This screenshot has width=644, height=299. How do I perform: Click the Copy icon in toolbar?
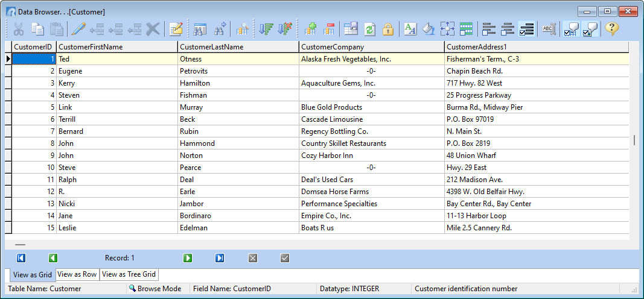pyautogui.click(x=38, y=29)
